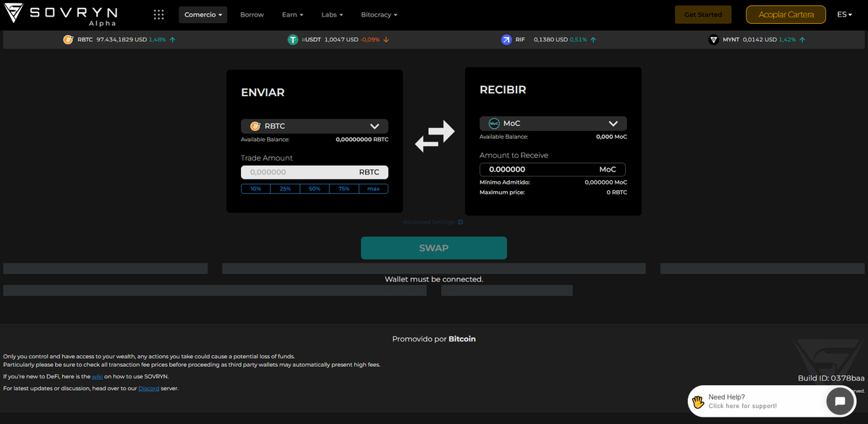Screen dimensions: 868x424
Task: Click the MYNT ticker coin icon
Action: tap(713, 40)
